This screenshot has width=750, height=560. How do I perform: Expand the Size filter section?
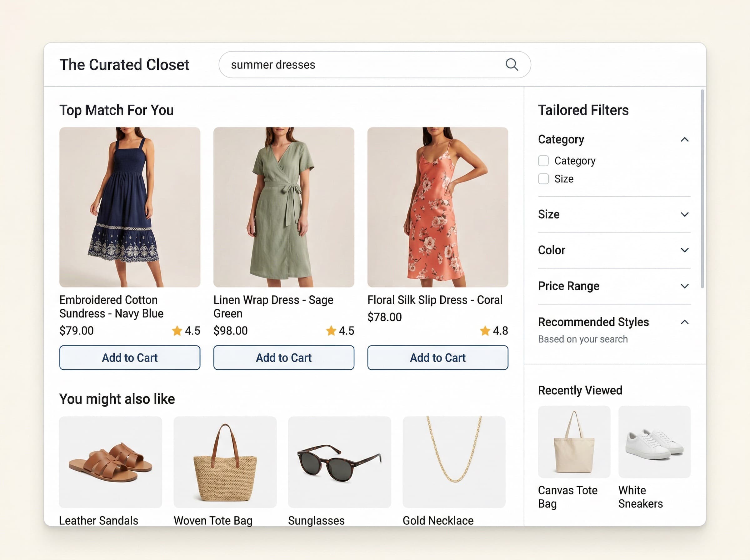685,214
